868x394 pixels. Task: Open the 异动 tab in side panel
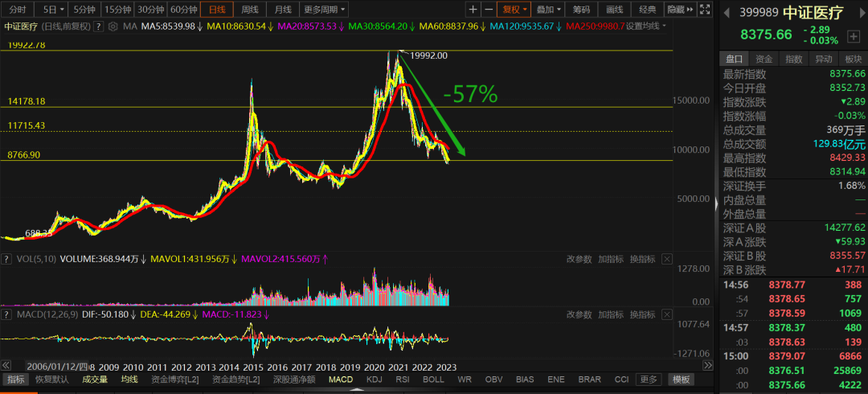click(824, 59)
